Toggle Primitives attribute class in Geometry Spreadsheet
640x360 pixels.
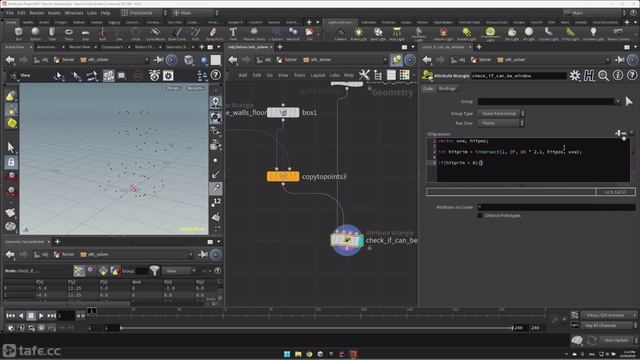pyautogui.click(x=103, y=270)
